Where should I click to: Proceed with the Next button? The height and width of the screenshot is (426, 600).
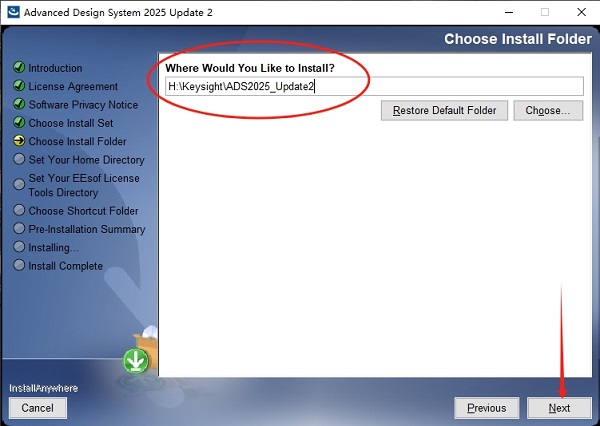pyautogui.click(x=559, y=408)
